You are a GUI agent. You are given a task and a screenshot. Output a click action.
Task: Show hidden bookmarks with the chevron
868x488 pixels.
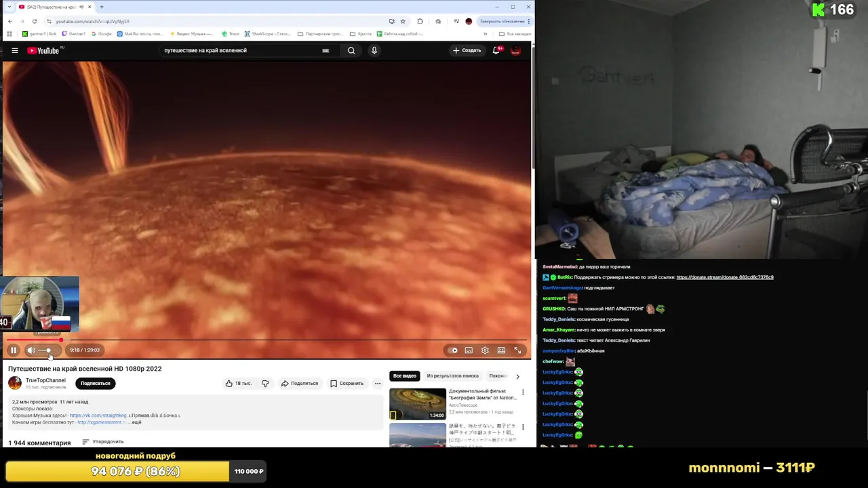tap(485, 33)
